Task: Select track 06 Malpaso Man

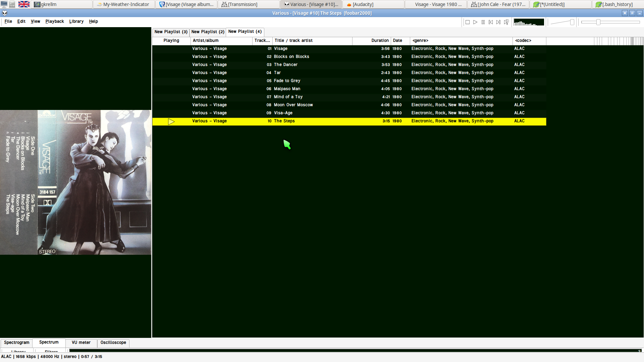Action: pyautogui.click(x=349, y=89)
